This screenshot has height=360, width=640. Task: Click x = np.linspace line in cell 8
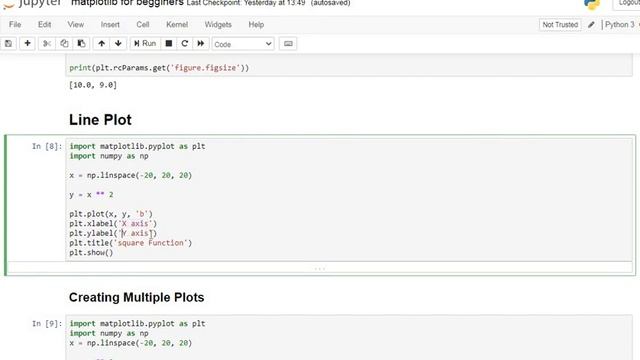point(131,175)
